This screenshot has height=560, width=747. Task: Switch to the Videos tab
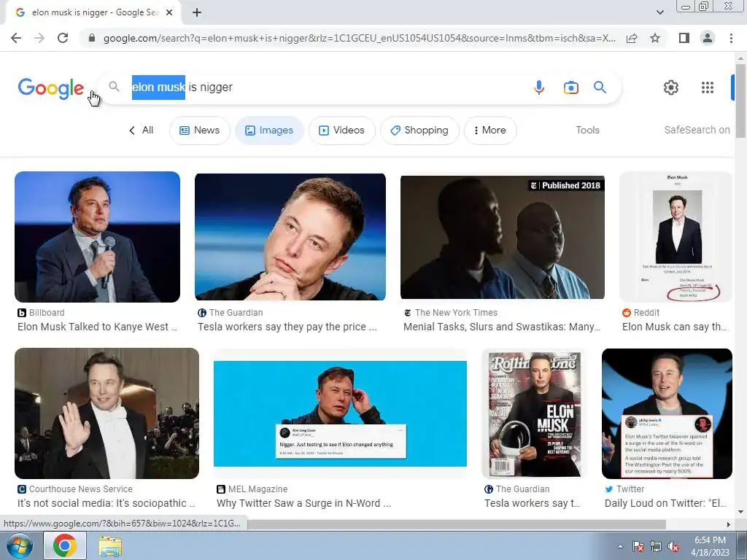(342, 131)
